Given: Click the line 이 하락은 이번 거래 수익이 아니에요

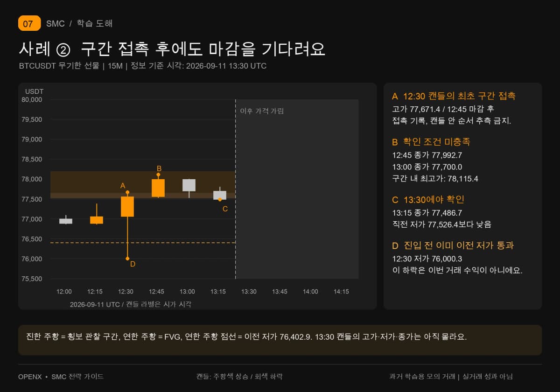Looking at the screenshot, I should [457, 270].
